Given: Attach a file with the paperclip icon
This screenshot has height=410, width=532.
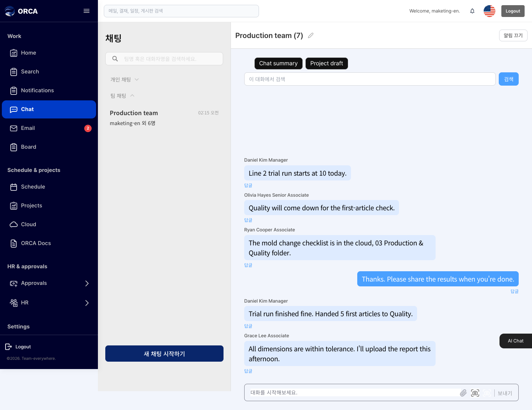Looking at the screenshot, I should (463, 393).
